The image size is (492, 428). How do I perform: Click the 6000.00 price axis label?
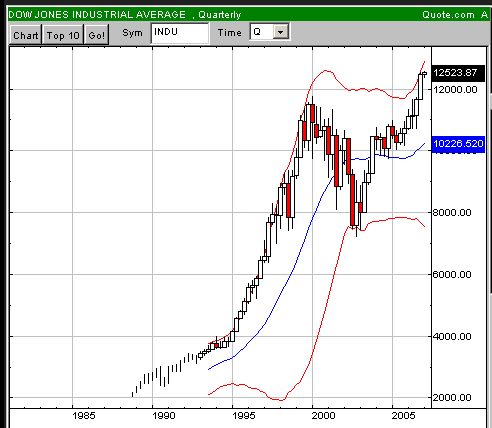pyautogui.click(x=452, y=274)
